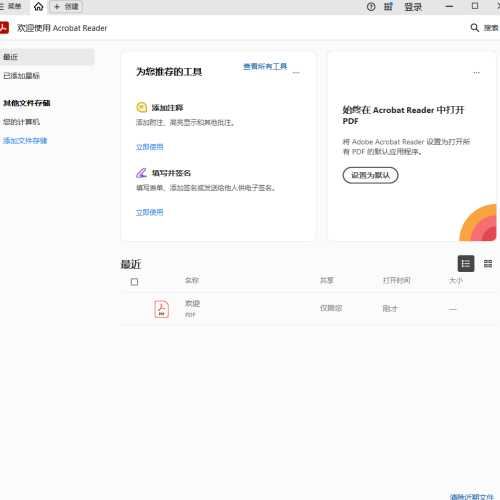The image size is (500, 500).
Task: Go to the Home tab icon
Action: coord(39,7)
